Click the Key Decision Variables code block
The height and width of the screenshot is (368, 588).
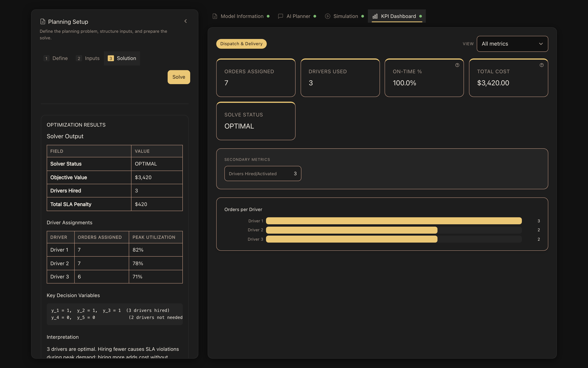(115, 314)
